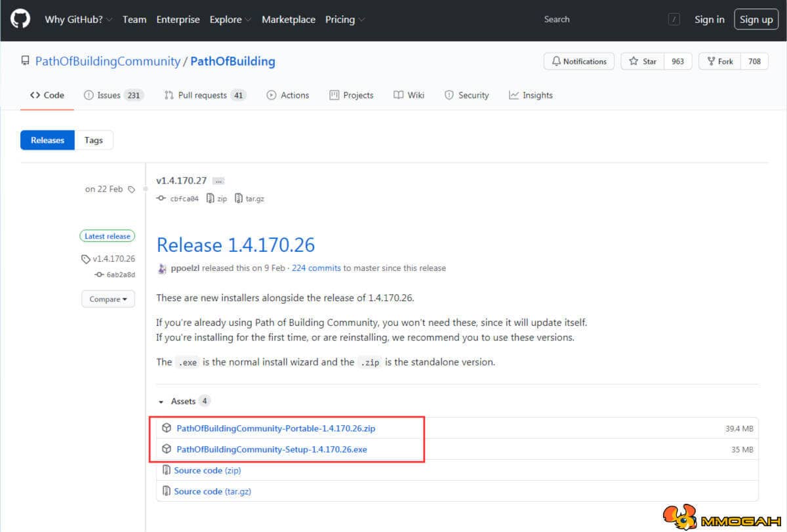Open the Team menu link
This screenshot has height=532, width=787.
(x=134, y=20)
